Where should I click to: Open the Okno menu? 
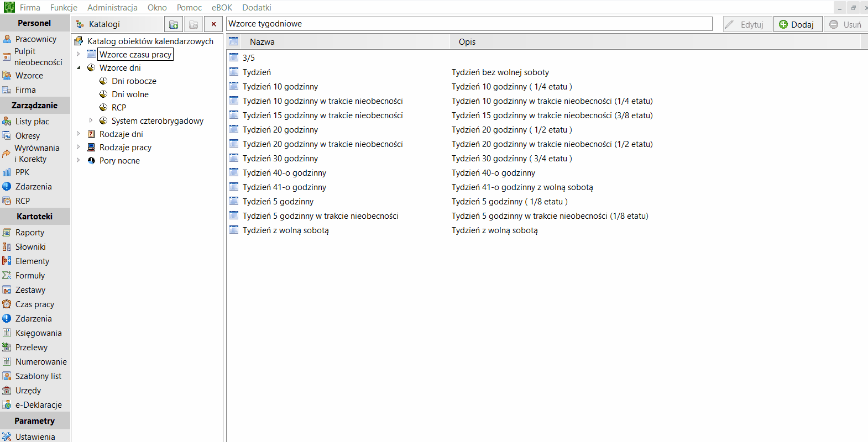(157, 8)
